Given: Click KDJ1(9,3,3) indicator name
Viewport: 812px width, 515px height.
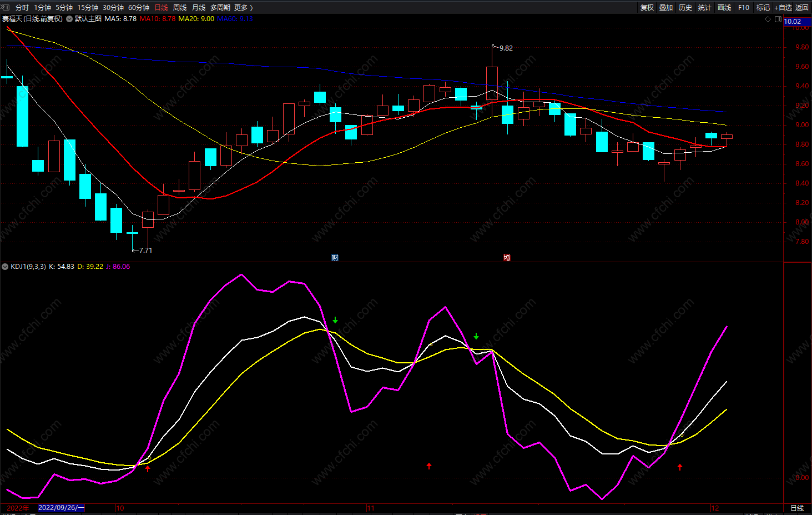Looking at the screenshot, I should click(28, 266).
